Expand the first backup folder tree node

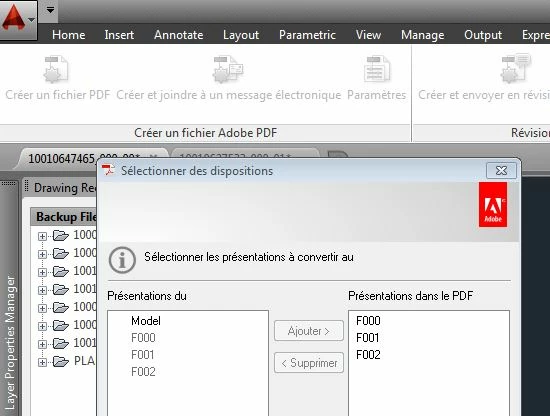tap(42, 236)
